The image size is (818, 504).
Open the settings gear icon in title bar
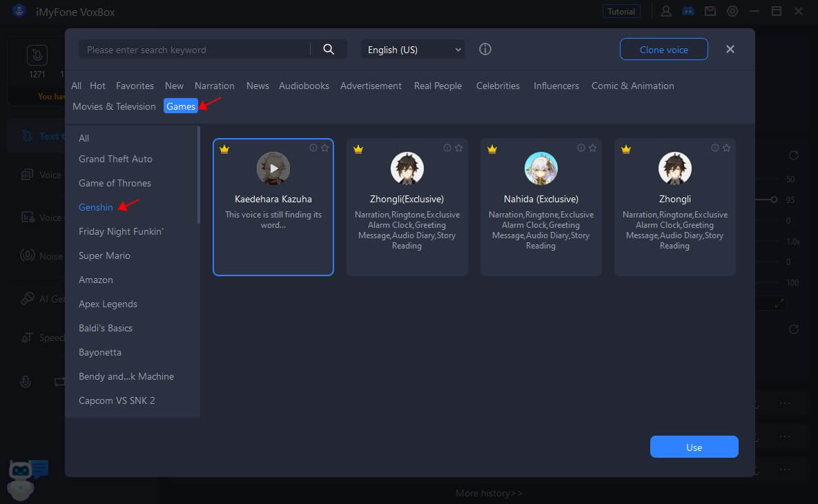coord(732,11)
